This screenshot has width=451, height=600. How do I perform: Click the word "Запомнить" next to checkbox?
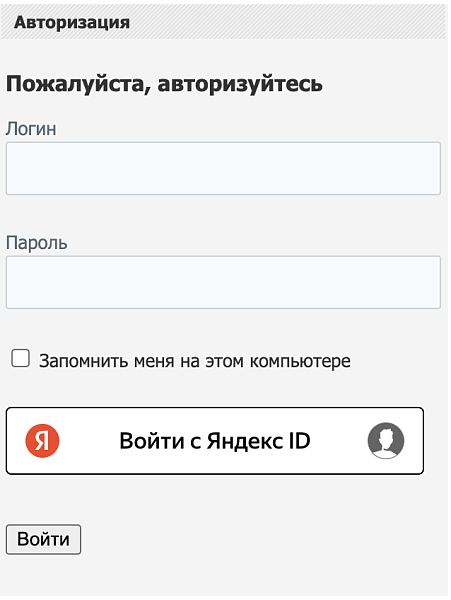[83, 361]
